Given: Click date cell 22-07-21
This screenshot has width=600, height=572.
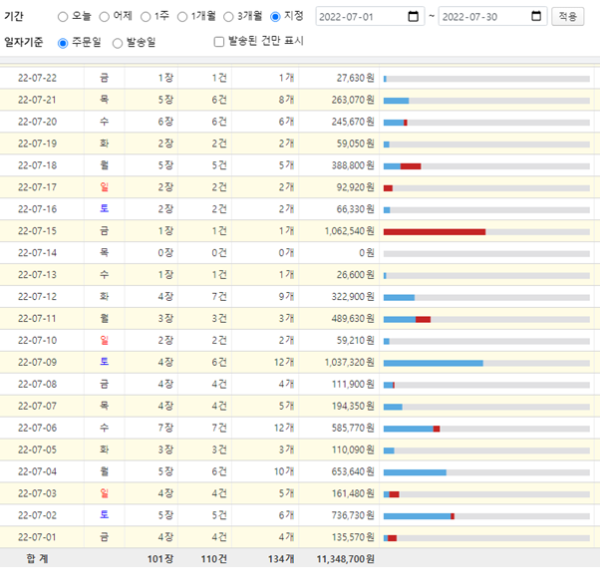Looking at the screenshot, I should coord(37,100).
